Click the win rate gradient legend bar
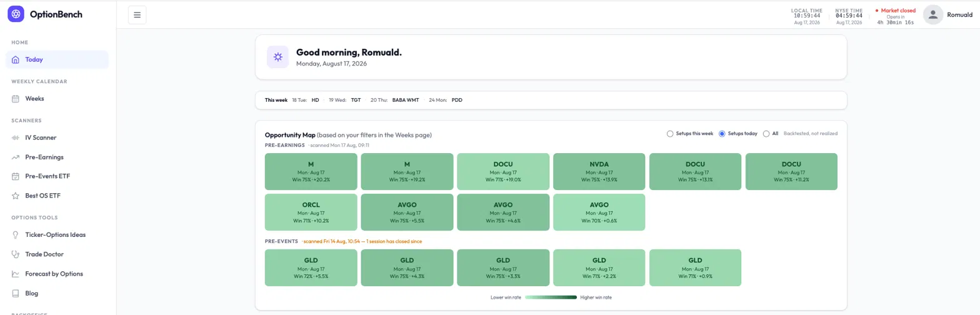The width and height of the screenshot is (980, 315). pyautogui.click(x=551, y=297)
